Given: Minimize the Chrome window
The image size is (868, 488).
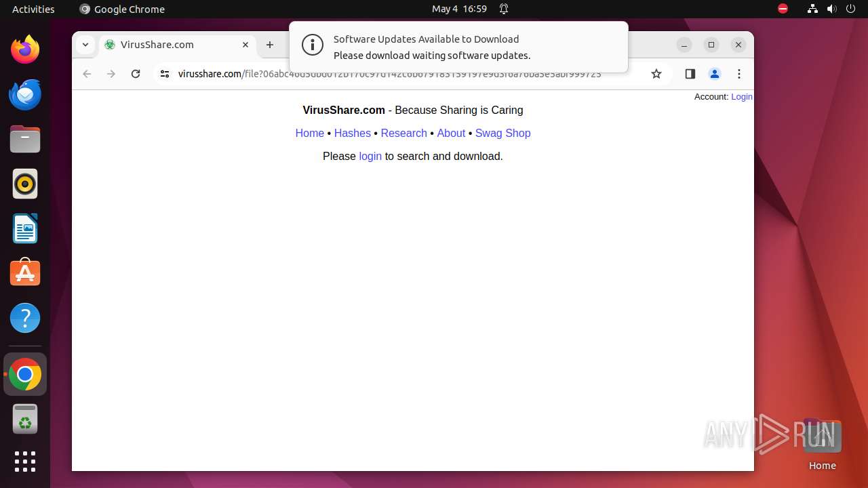Looking at the screenshot, I should (684, 45).
